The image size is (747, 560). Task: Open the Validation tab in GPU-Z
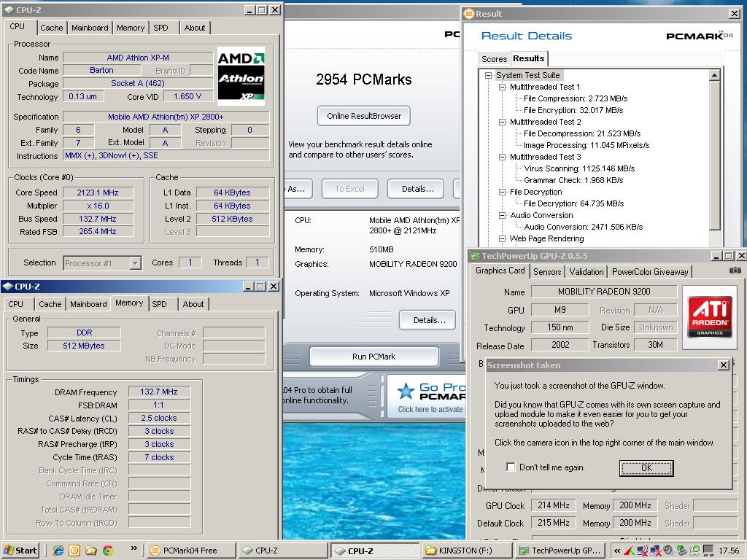(587, 271)
